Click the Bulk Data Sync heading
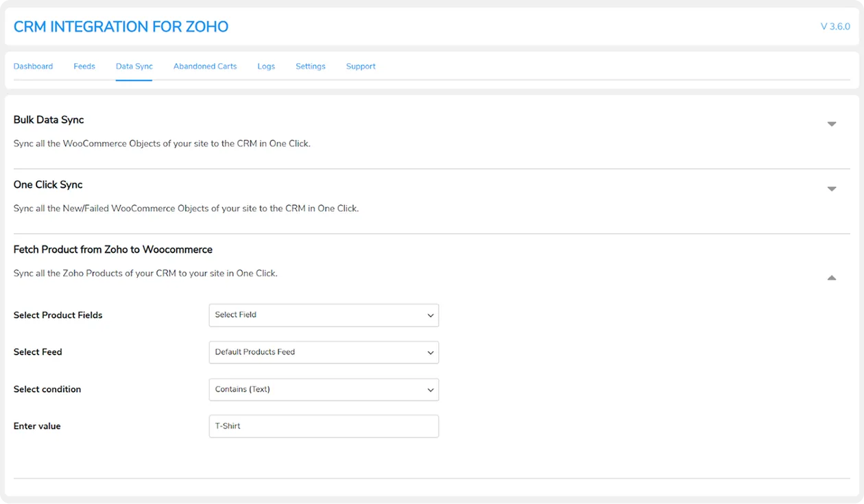The image size is (864, 504). [x=49, y=120]
